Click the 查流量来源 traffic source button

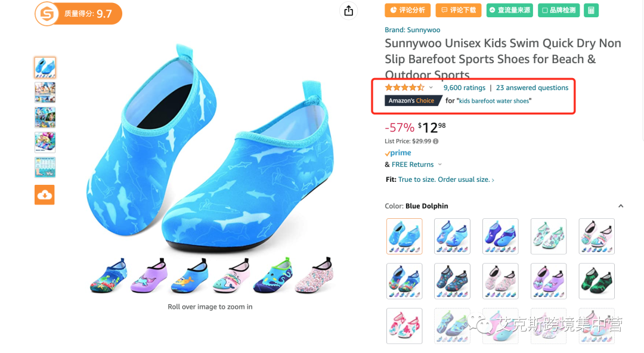(510, 10)
